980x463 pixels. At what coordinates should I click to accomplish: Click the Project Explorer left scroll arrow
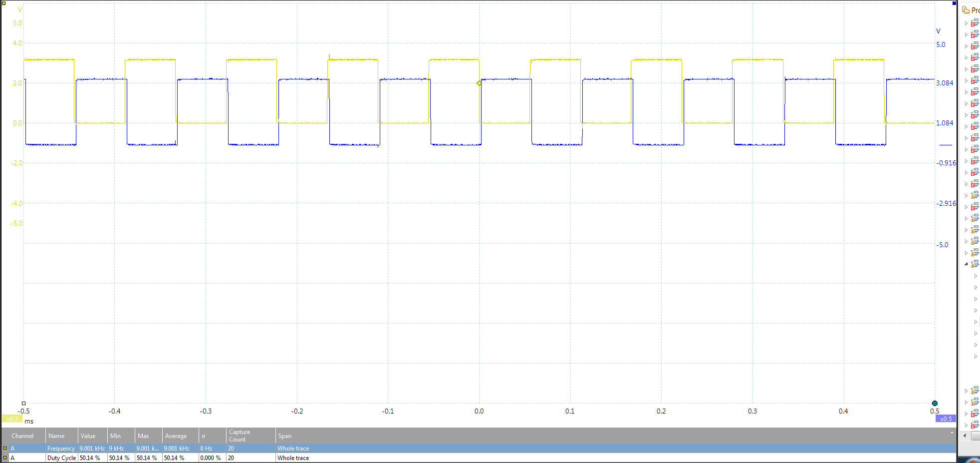(965, 436)
